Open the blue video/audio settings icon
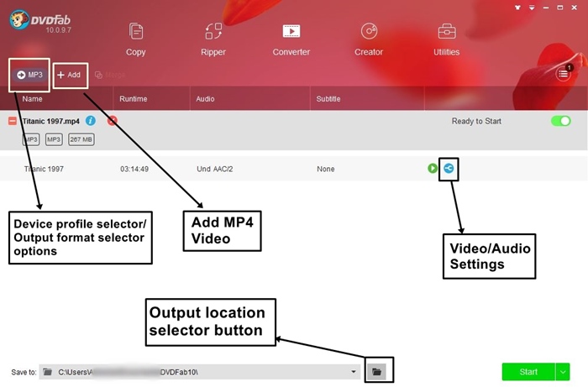The height and width of the screenshot is (387, 588). click(x=449, y=168)
